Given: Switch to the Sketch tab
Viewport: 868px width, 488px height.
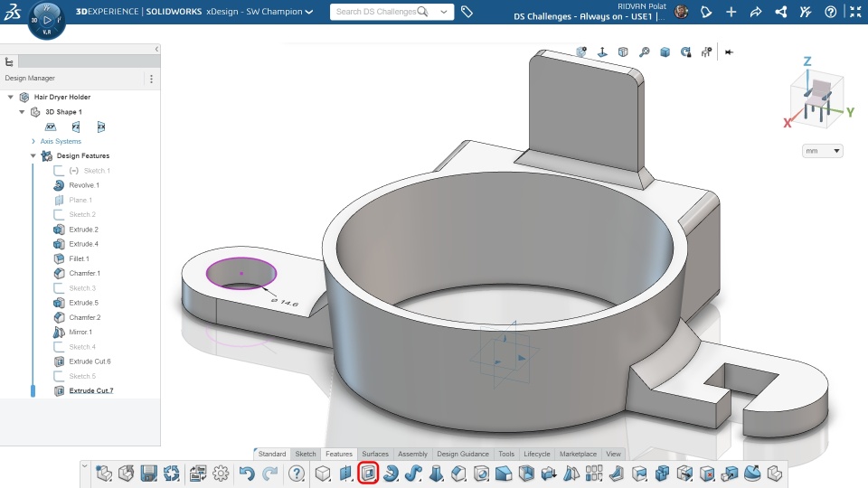Looking at the screenshot, I should click(306, 454).
